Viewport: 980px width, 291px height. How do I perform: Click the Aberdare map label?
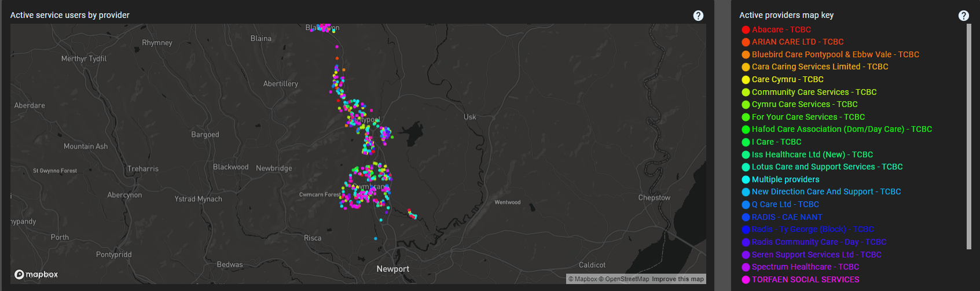(x=30, y=106)
